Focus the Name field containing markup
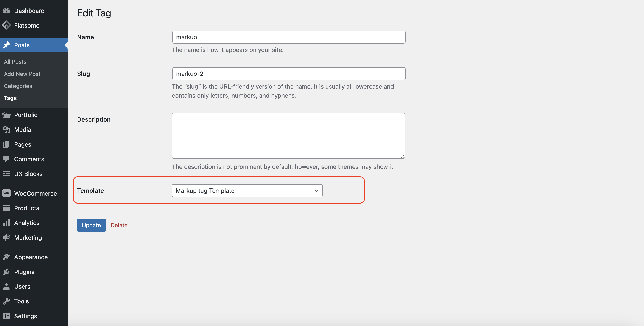Image resolution: width=644 pixels, height=326 pixels. [x=288, y=37]
